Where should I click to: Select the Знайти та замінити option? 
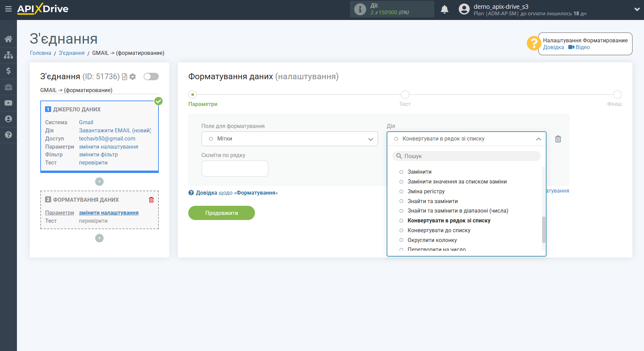pyautogui.click(x=432, y=201)
